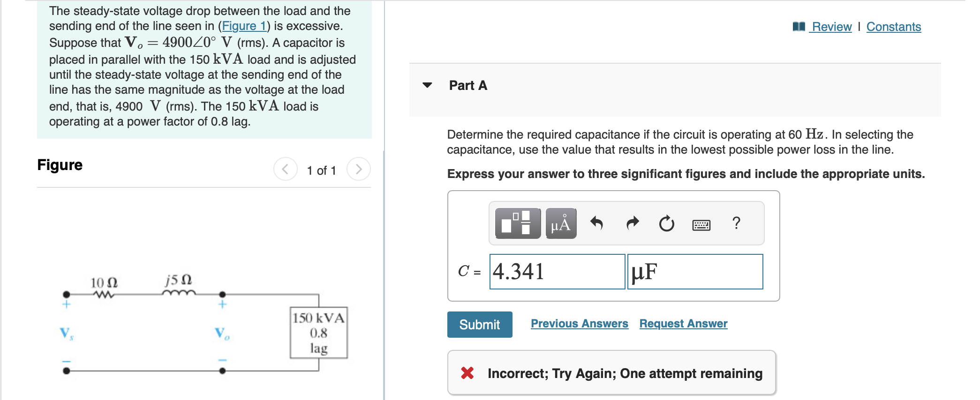Open Figure 1 link in problem statement
Viewport: 980px width, 400px height.
point(243,26)
